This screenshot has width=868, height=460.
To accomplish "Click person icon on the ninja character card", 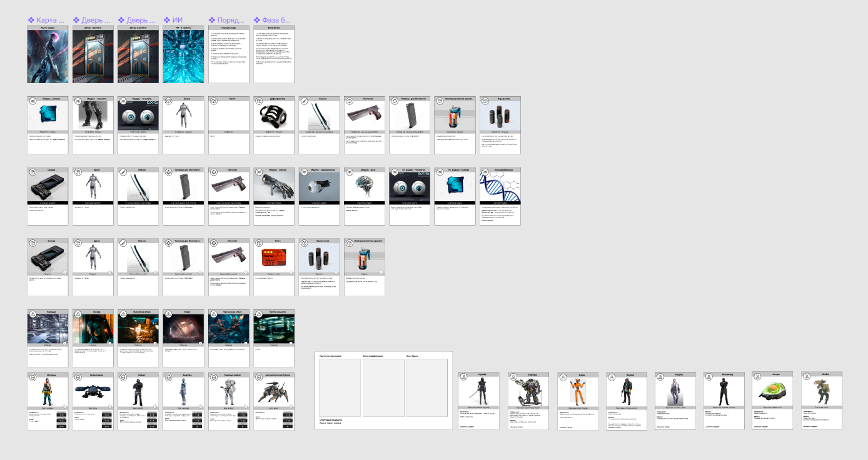I will (x=463, y=376).
